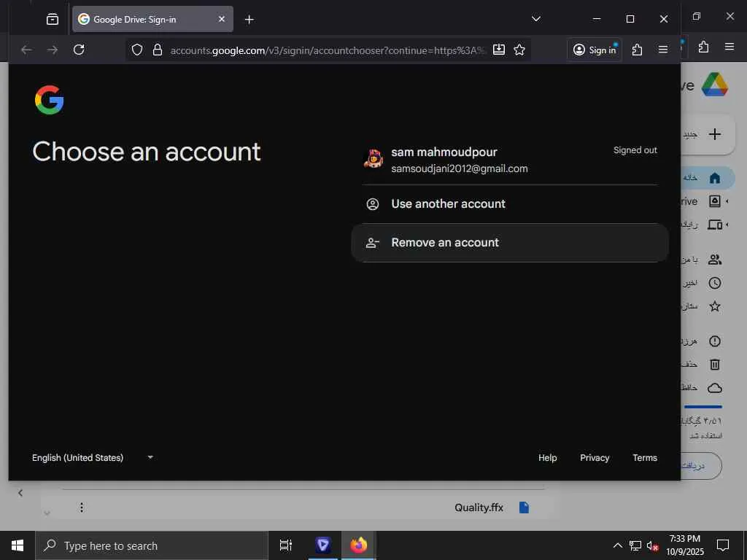
Task: Select the Google Drive: Sign-in tab
Action: click(x=152, y=19)
